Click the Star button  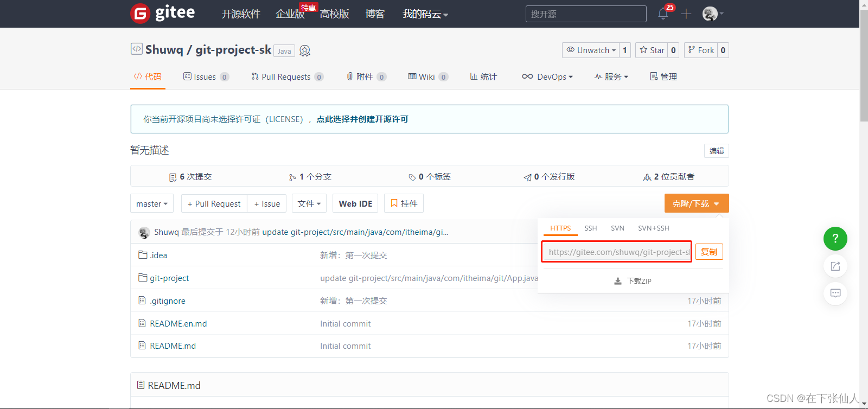coord(652,50)
